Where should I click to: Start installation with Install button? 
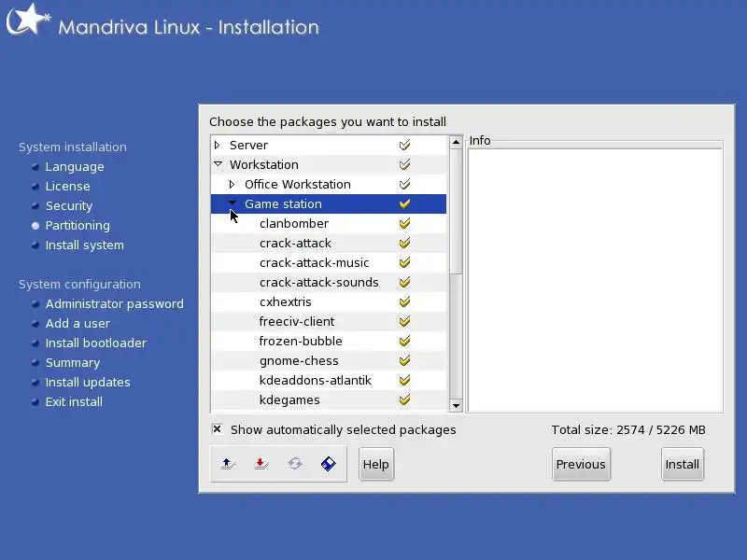683,464
